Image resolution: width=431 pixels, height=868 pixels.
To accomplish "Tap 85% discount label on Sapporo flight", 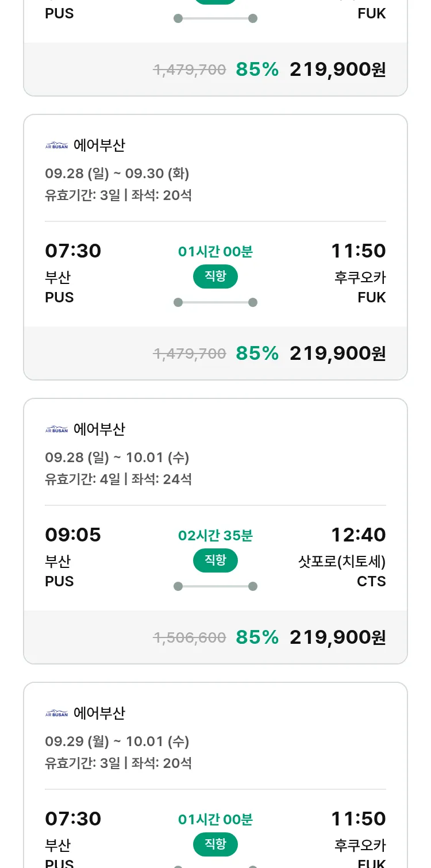I will (x=257, y=637).
